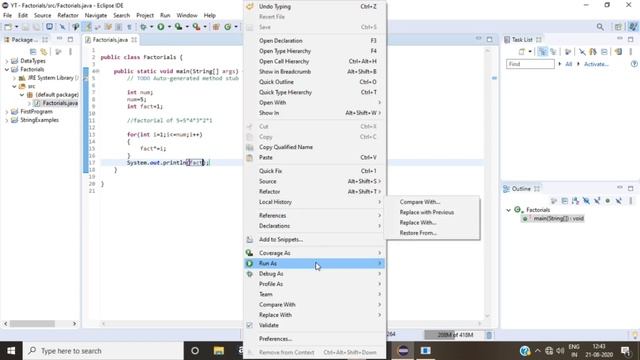Collapse Factorials class in Outline
This screenshot has width=640, height=360.
tap(509, 210)
